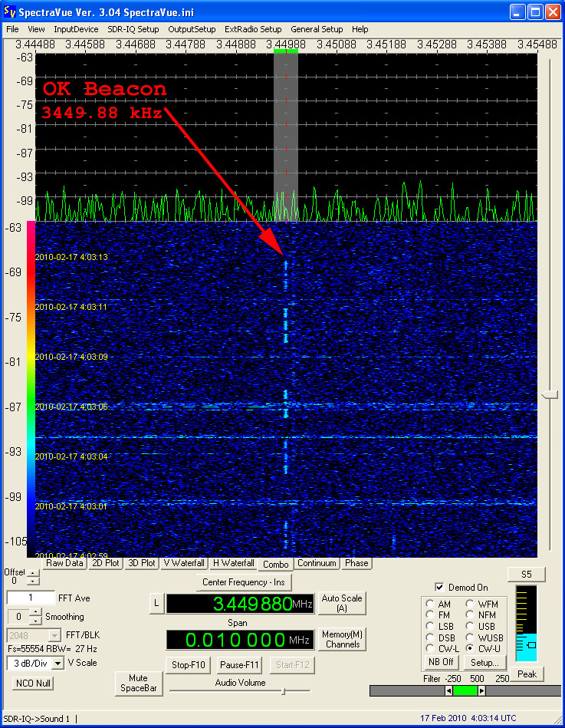Switch to V Waterfall tab
The image size is (565, 728).
[184, 563]
